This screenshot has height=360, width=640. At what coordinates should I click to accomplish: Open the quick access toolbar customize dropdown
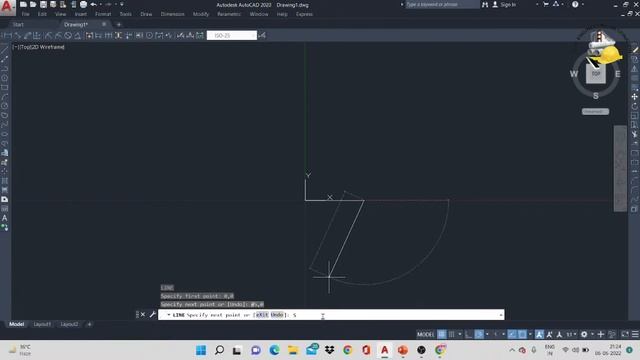point(122,4)
